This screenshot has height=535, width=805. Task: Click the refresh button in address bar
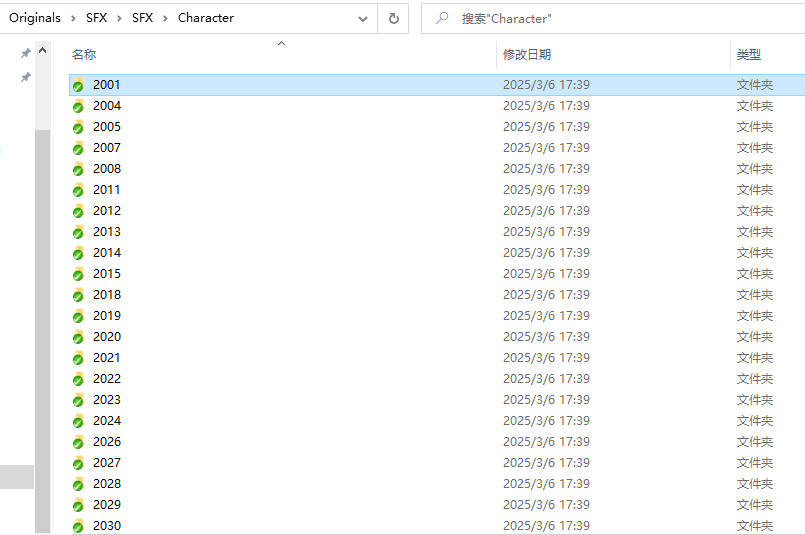393,18
